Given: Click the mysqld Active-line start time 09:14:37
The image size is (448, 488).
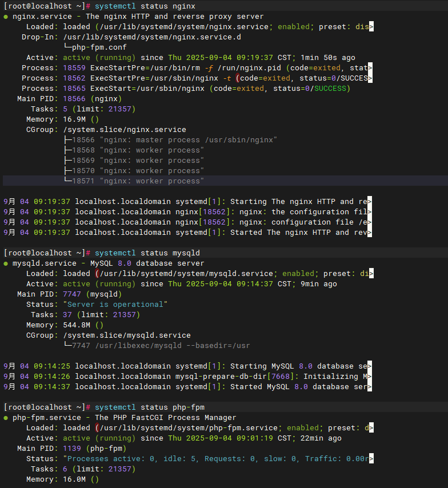Looking at the screenshot, I should point(255,284).
